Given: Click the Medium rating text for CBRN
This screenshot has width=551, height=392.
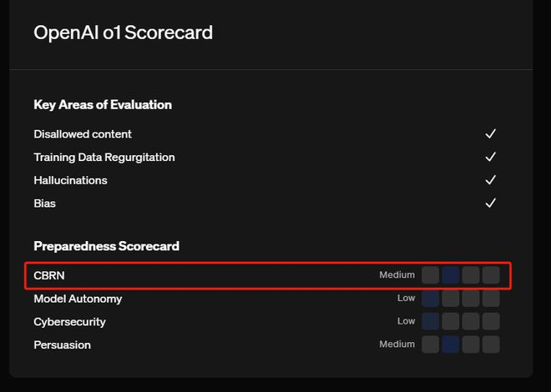Looking at the screenshot, I should click(397, 275).
